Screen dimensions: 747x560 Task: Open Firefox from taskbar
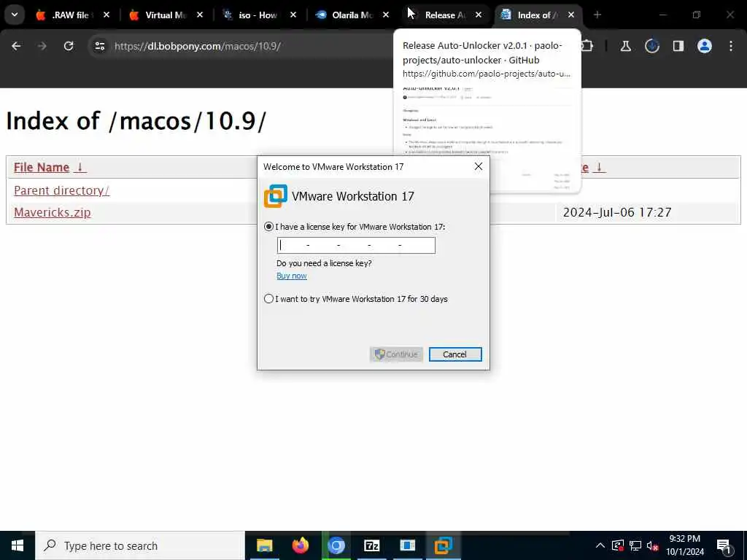(x=300, y=545)
